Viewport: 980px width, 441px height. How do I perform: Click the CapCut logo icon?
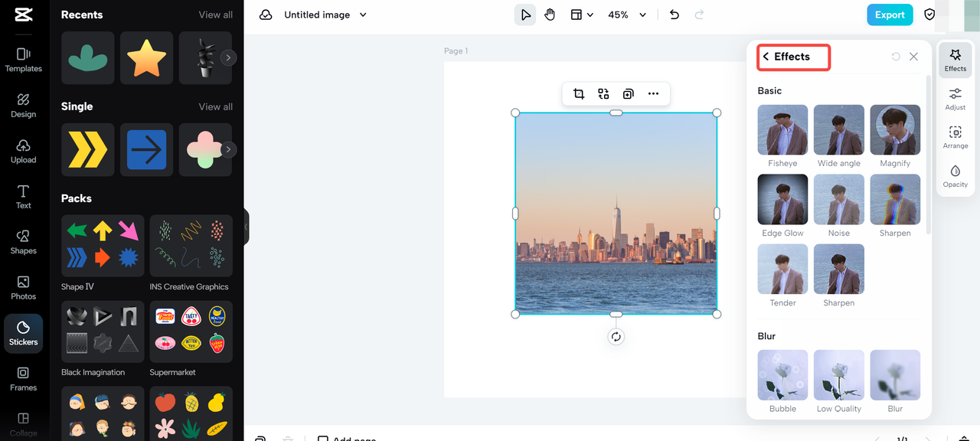point(23,15)
